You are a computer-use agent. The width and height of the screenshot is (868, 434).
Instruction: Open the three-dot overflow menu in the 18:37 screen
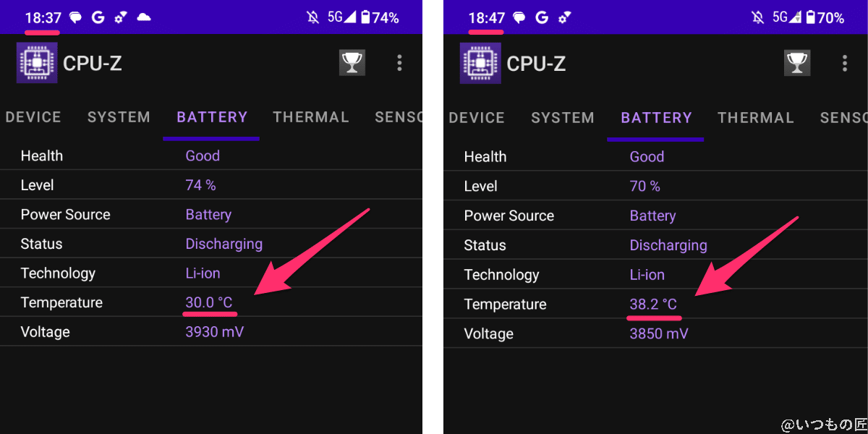tap(399, 63)
